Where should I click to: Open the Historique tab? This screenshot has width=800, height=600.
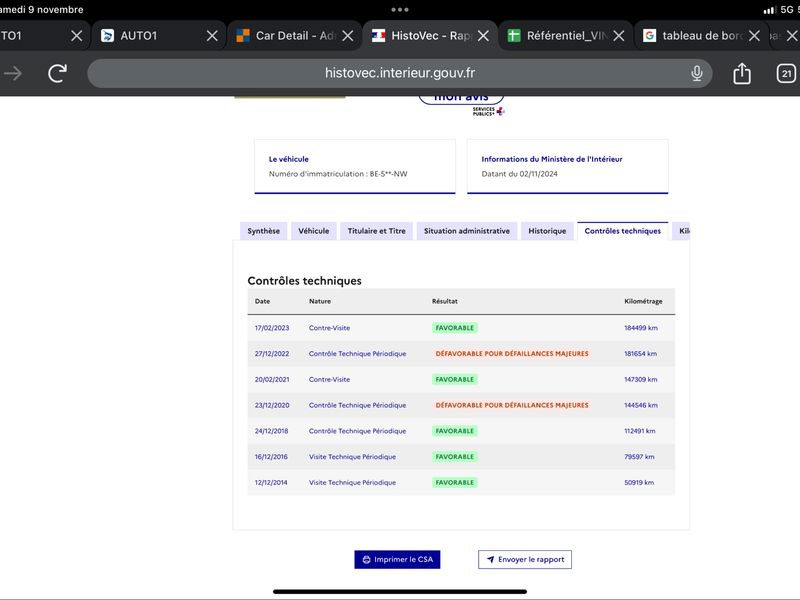[547, 231]
